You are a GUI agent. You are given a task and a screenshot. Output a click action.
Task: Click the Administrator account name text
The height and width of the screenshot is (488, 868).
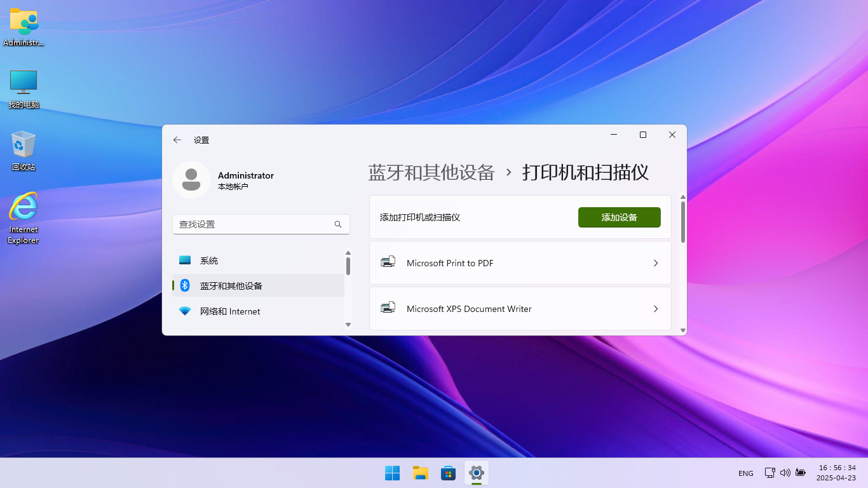tap(246, 175)
